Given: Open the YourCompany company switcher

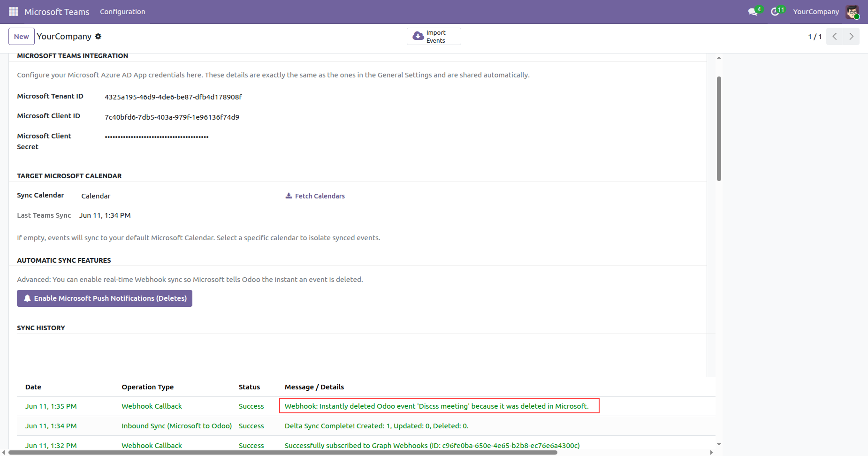Looking at the screenshot, I should [x=816, y=12].
